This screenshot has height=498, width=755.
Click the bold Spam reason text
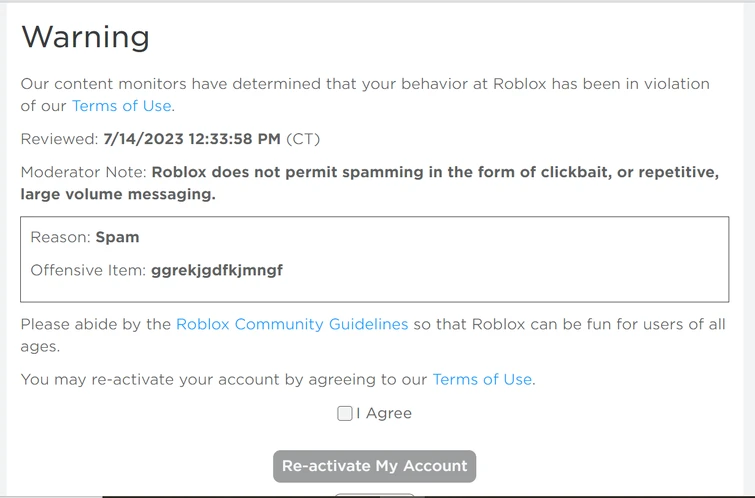coord(117,237)
